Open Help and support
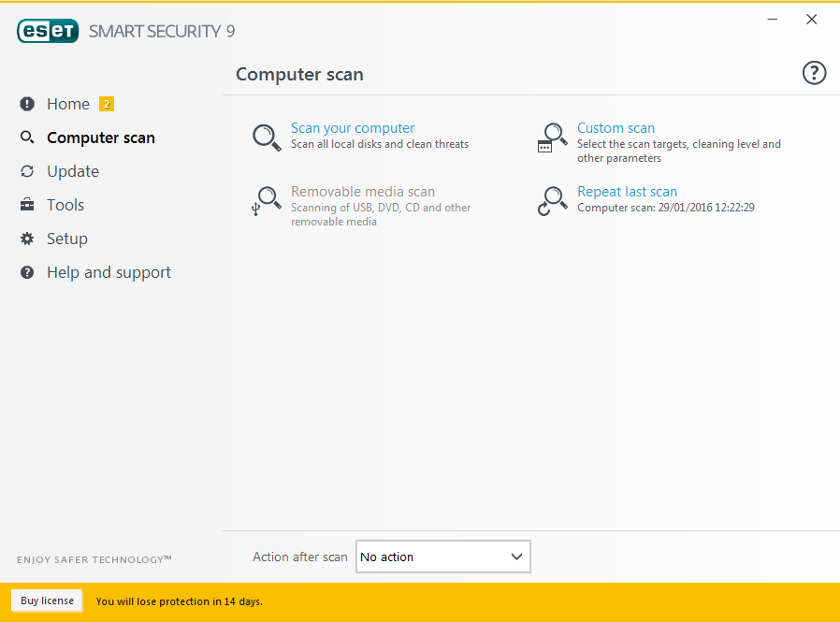 [x=109, y=272]
